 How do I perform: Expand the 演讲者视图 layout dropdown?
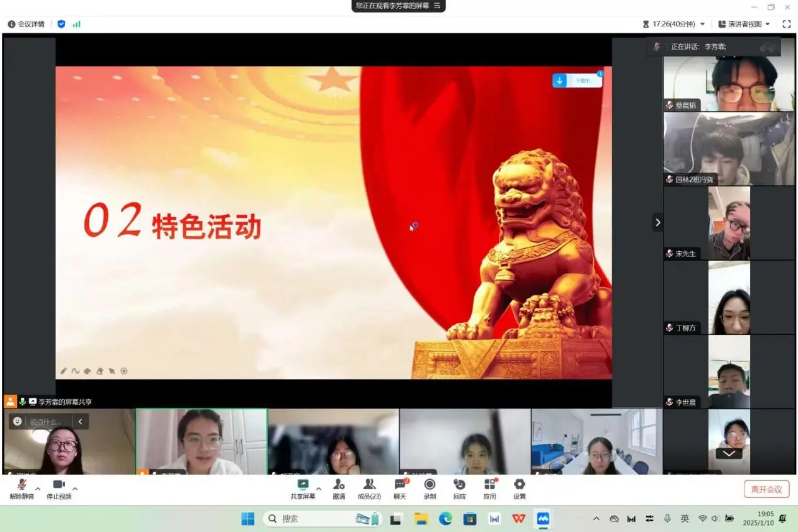click(x=767, y=24)
